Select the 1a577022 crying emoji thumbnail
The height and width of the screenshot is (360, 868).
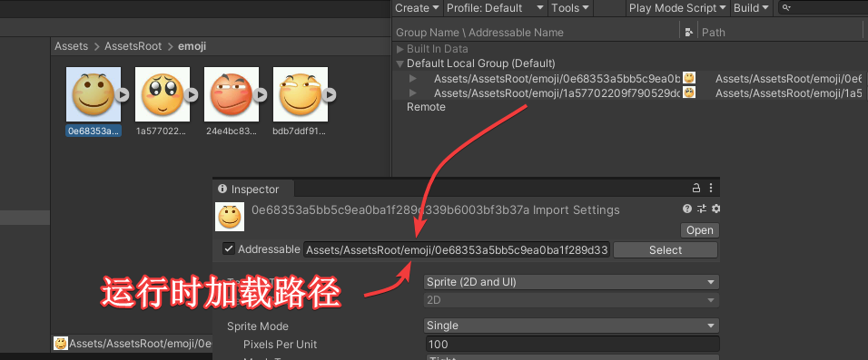point(163,94)
